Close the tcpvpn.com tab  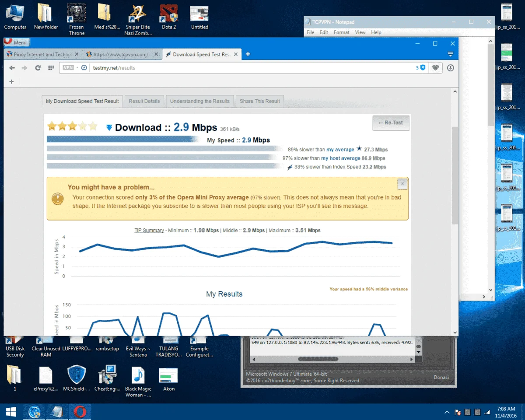(x=156, y=54)
